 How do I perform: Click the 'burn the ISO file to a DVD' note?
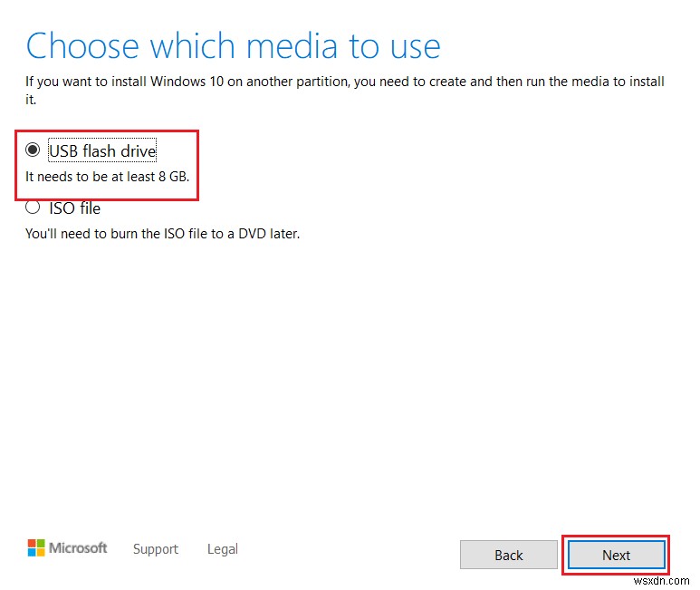(x=162, y=233)
